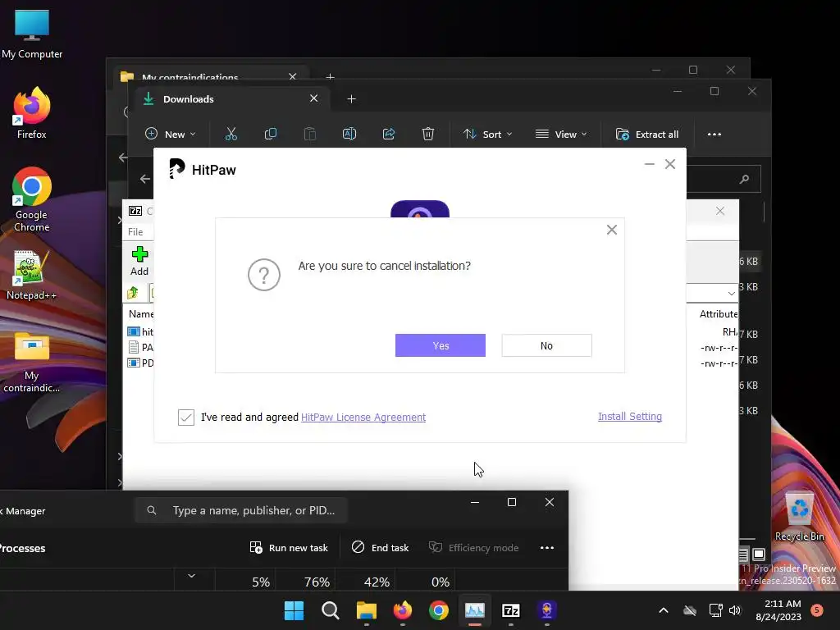Minimize the HitPaw installer window
This screenshot has width=840, height=630.
pos(650,164)
